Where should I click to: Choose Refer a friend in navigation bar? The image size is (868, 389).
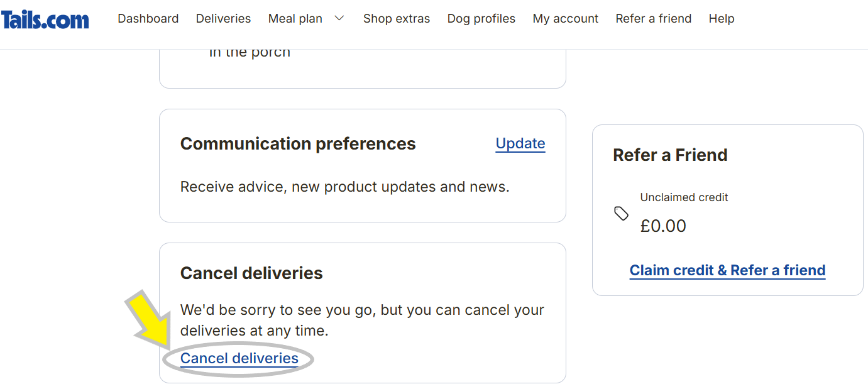coord(653,19)
